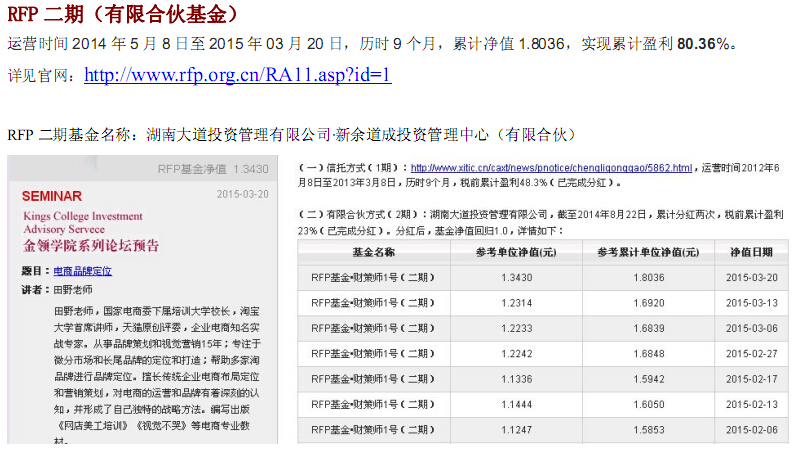The height and width of the screenshot is (451, 800).
Task: Select unit value 1.2314 cell
Action: coord(516,303)
